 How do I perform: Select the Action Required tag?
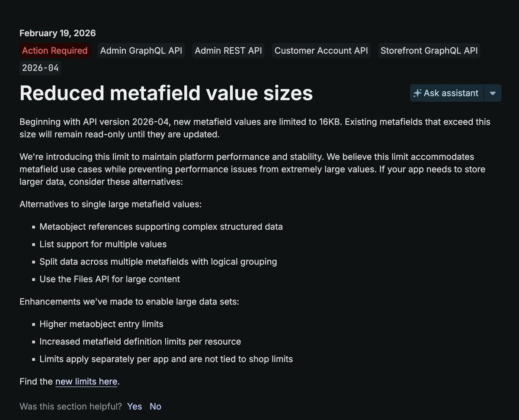click(55, 51)
